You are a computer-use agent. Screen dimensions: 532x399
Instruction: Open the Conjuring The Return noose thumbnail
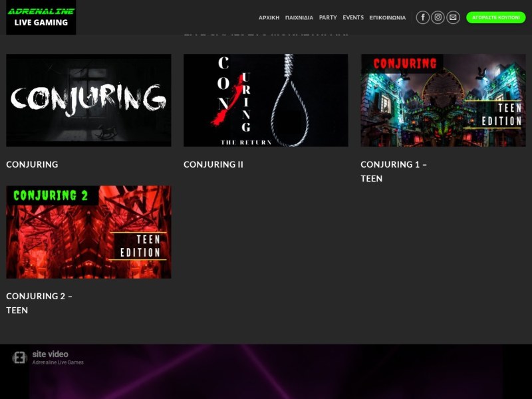pos(265,100)
